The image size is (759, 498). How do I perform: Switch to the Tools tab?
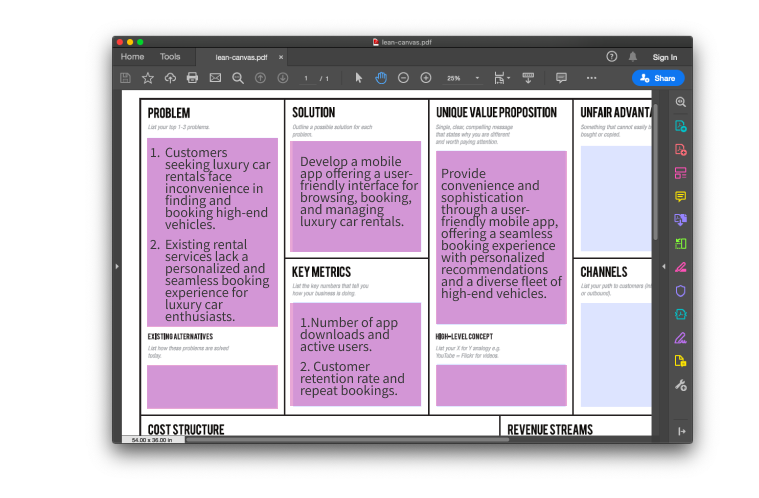pyautogui.click(x=170, y=57)
